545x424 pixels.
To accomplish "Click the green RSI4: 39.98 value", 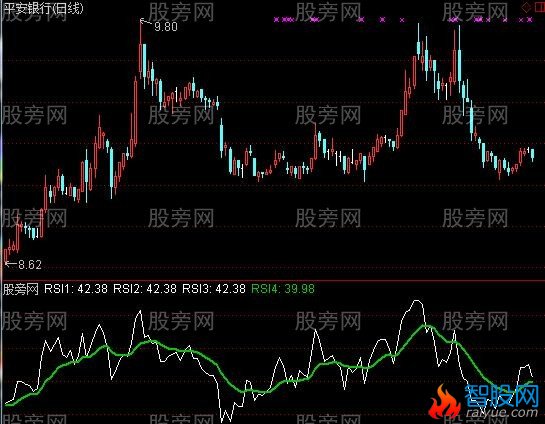I will tap(283, 288).
